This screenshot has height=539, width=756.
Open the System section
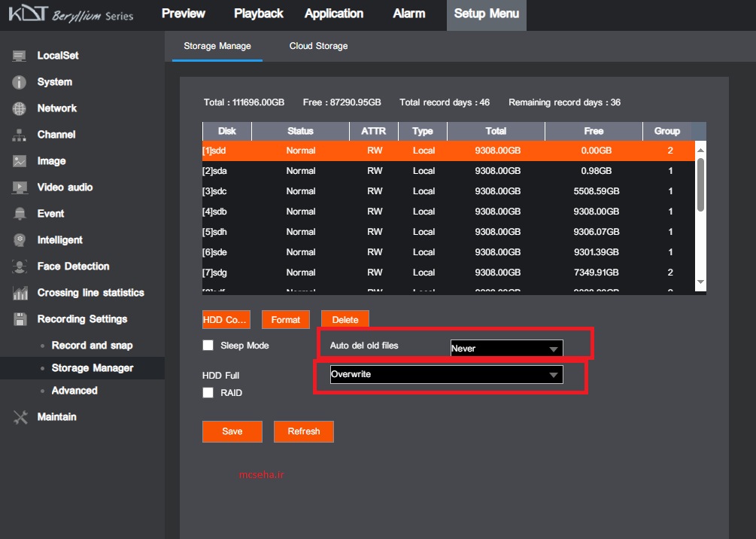click(x=55, y=82)
